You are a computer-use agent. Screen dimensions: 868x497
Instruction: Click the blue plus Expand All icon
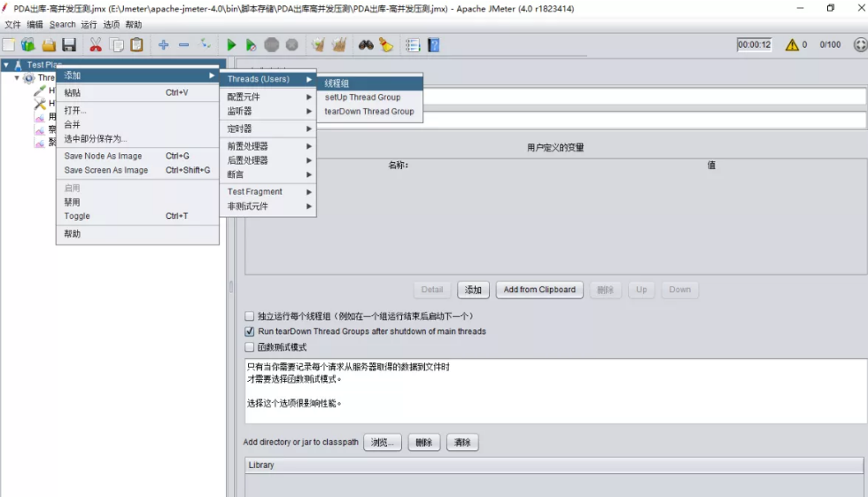coord(163,45)
